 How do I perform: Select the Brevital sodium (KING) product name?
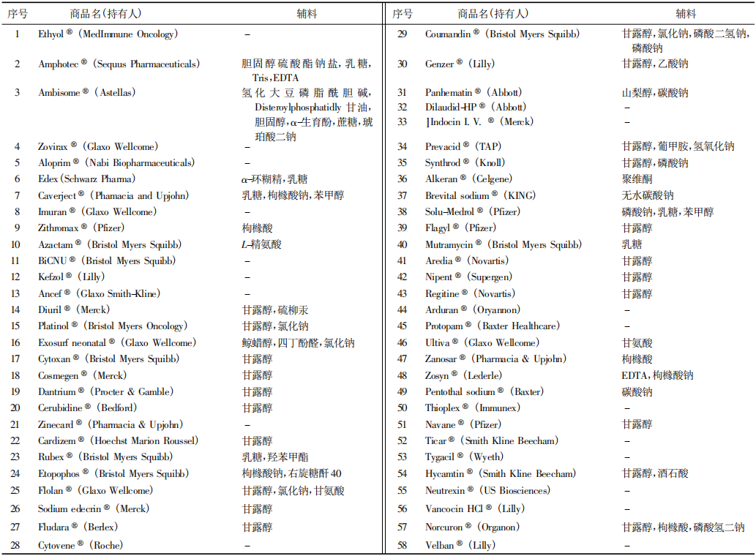tap(480, 195)
